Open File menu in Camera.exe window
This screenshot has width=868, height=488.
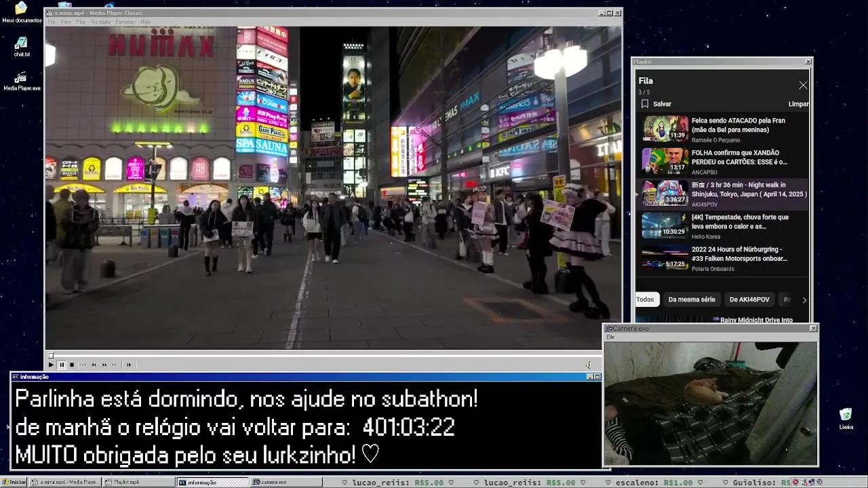pyautogui.click(x=610, y=337)
